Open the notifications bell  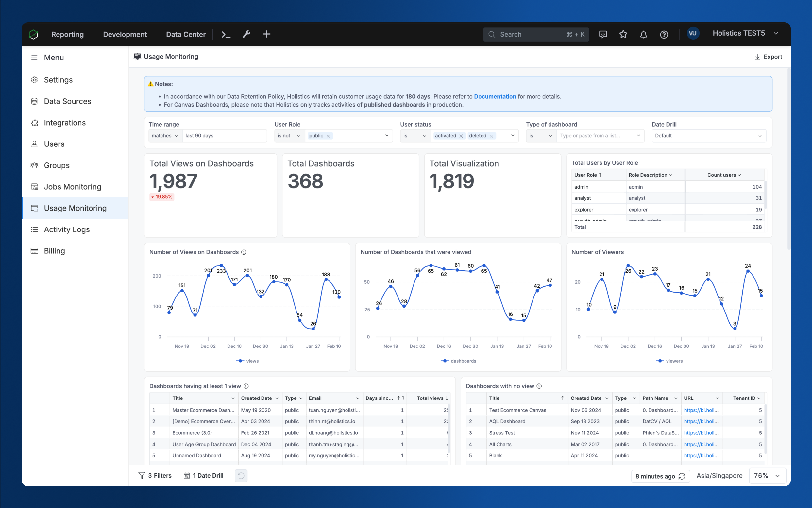pos(643,34)
